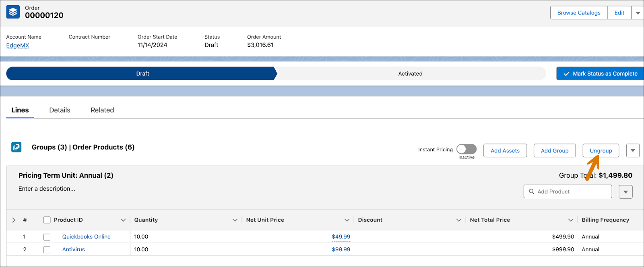
Task: Click the Activated stage in the path
Action: [410, 74]
